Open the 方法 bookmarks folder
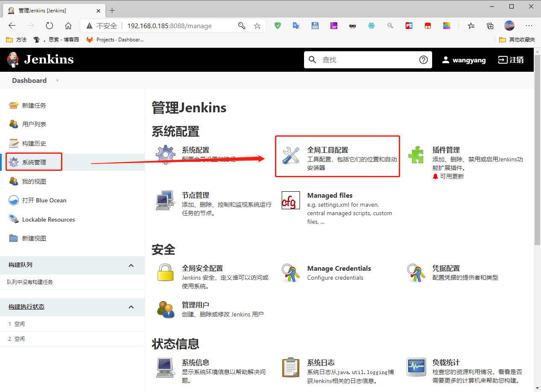This screenshot has width=541, height=392. (x=16, y=39)
